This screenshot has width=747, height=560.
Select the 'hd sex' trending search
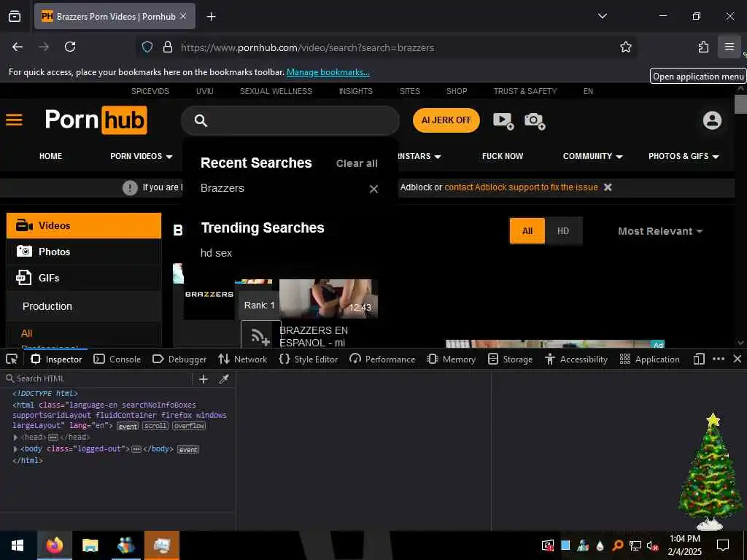click(216, 253)
